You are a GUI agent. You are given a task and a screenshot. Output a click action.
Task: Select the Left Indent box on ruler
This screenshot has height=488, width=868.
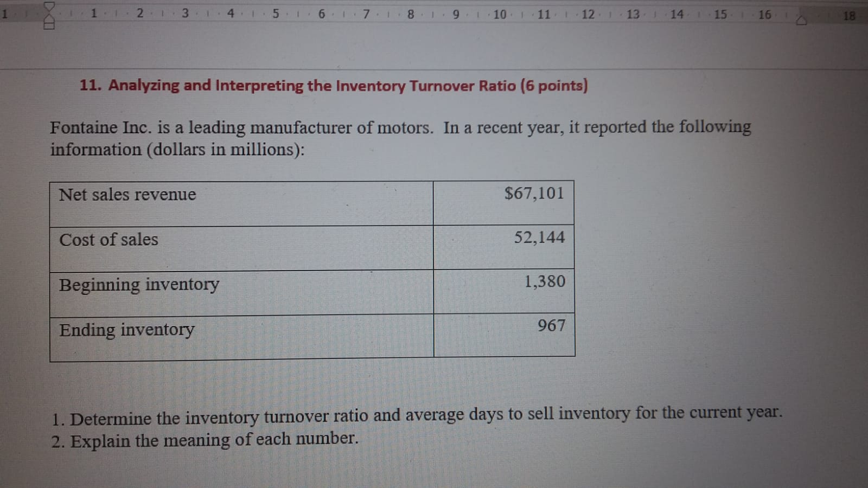point(49,25)
